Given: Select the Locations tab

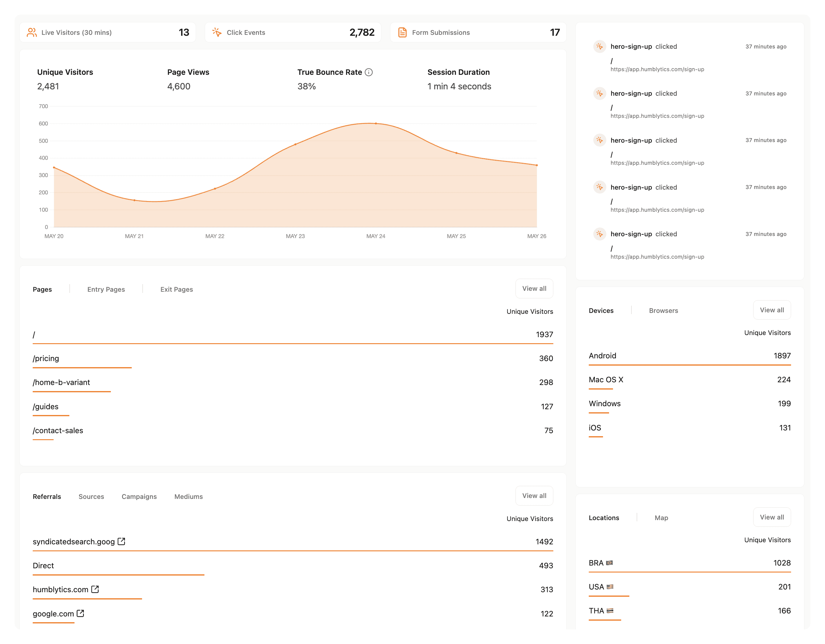Looking at the screenshot, I should 604,517.
